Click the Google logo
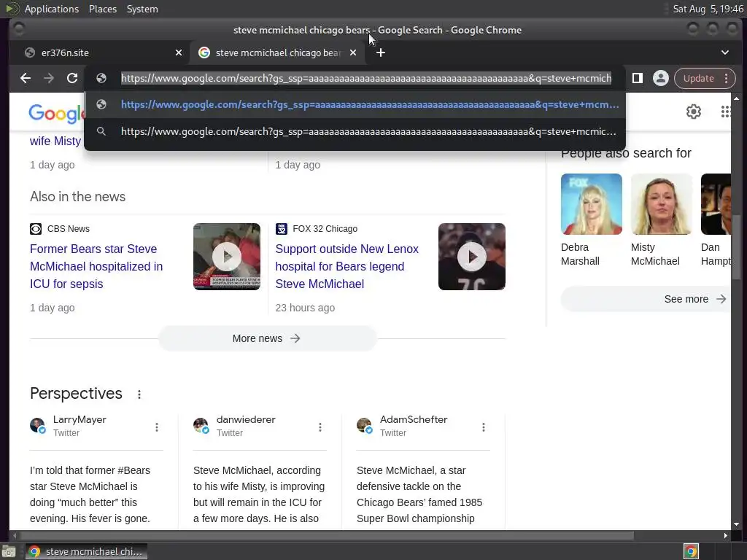 (x=56, y=114)
